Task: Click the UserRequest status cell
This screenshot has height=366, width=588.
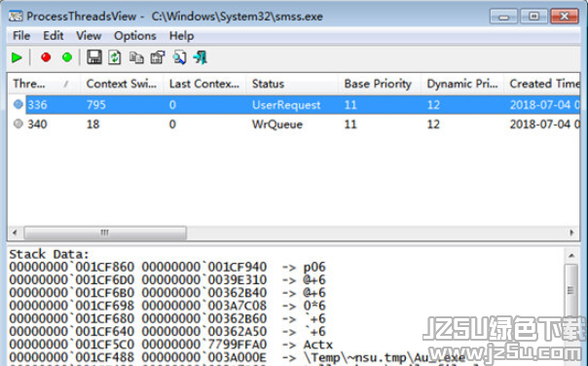Action: (x=286, y=105)
